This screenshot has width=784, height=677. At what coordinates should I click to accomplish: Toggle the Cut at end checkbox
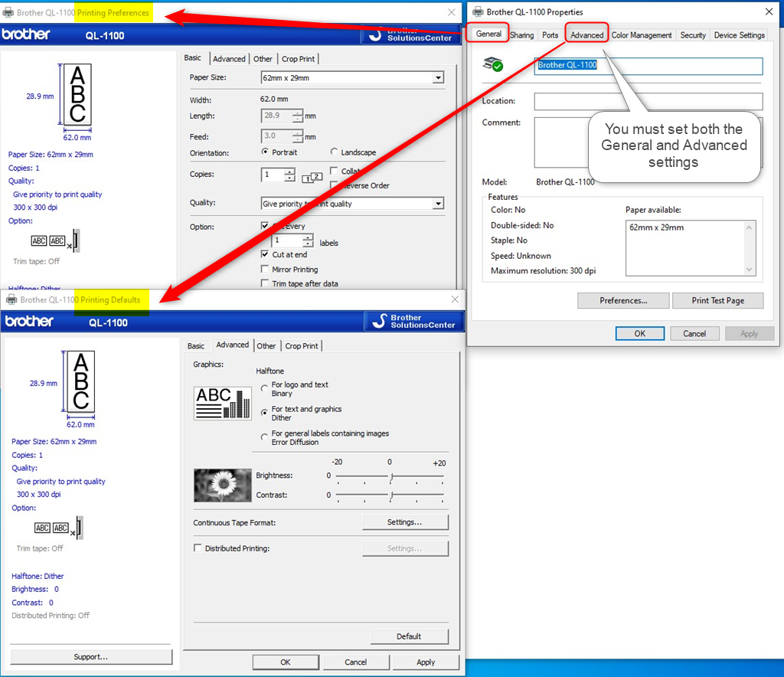tap(265, 254)
